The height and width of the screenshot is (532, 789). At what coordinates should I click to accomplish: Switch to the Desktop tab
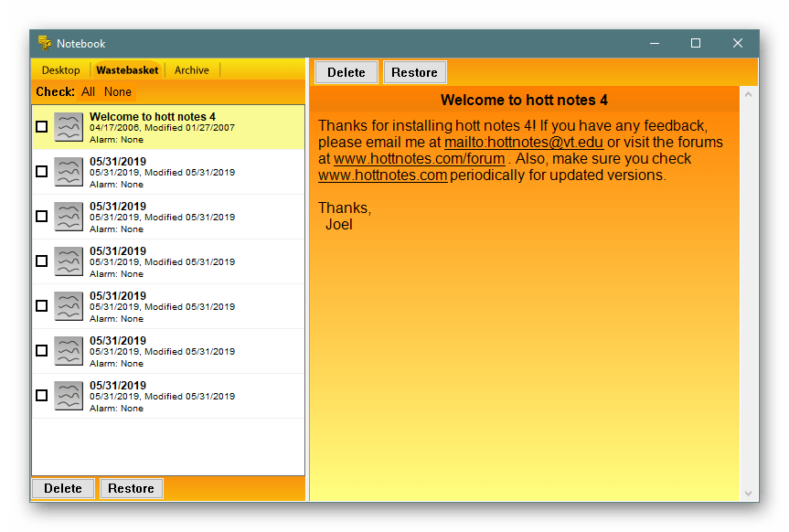[61, 70]
